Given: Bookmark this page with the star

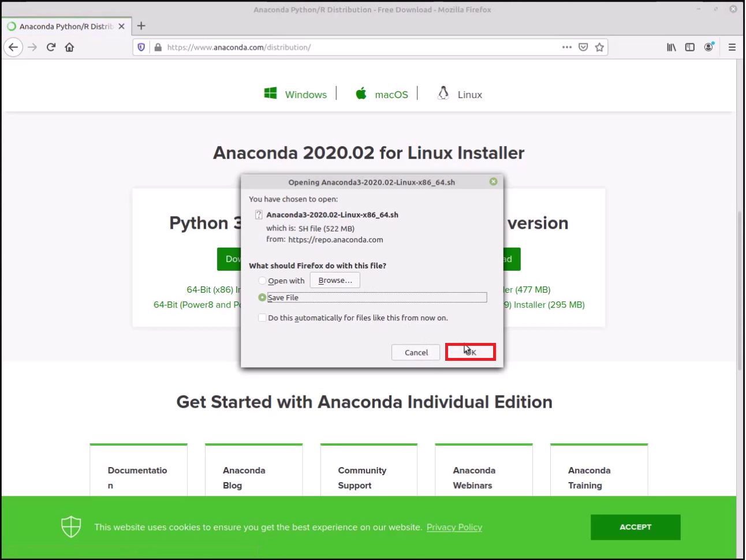Looking at the screenshot, I should pos(599,47).
